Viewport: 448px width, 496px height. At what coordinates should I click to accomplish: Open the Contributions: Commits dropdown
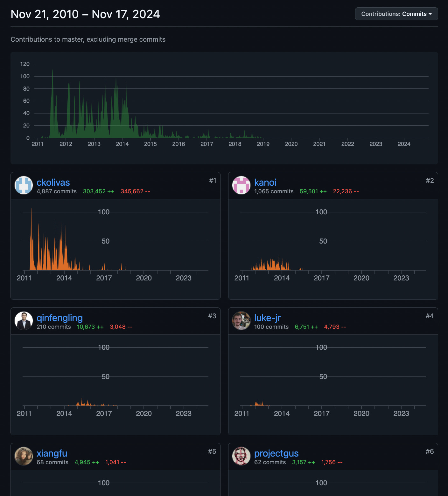396,14
